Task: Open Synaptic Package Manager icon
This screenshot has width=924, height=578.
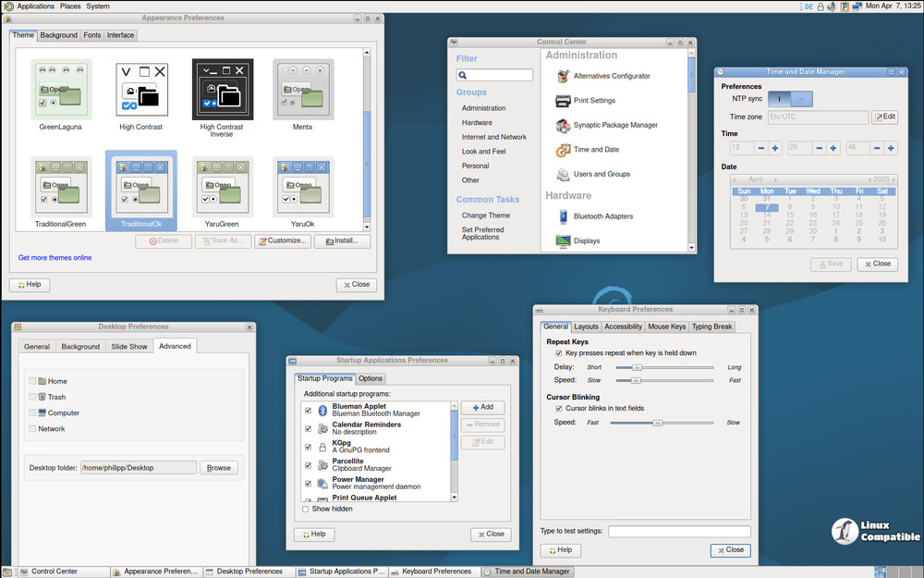Action: click(563, 125)
